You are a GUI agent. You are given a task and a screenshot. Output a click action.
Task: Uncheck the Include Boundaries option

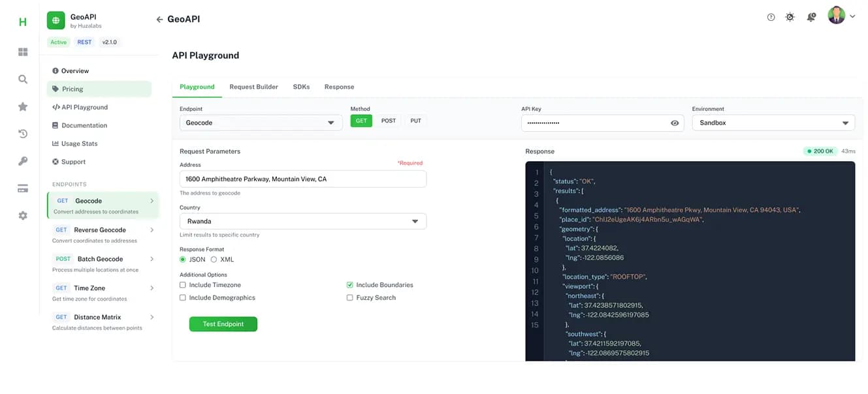pos(350,285)
